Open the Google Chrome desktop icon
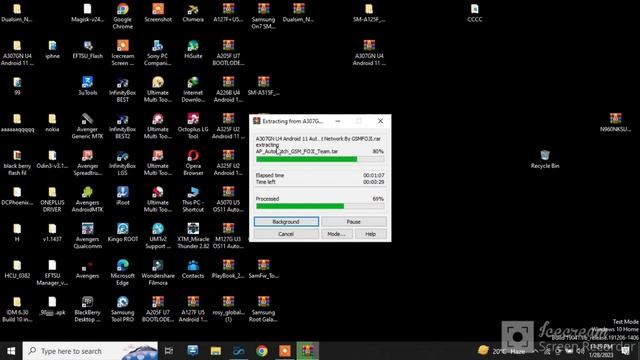The image size is (640, 360). (x=122, y=16)
